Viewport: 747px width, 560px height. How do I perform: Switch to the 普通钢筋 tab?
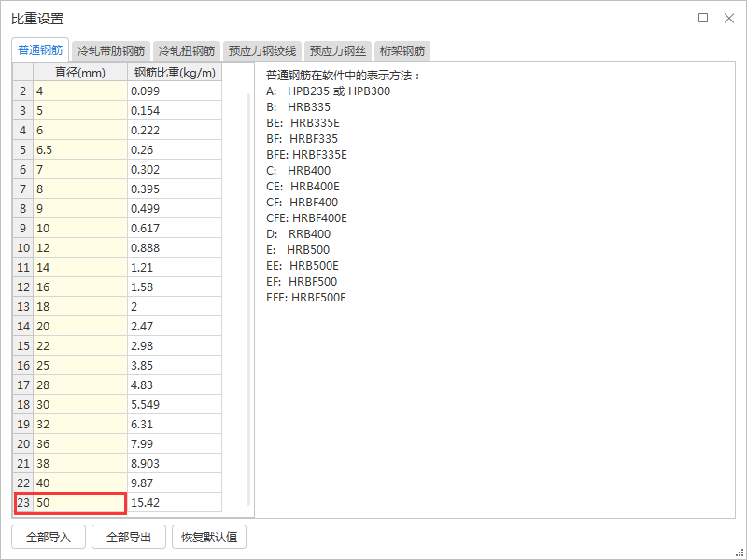(x=40, y=50)
